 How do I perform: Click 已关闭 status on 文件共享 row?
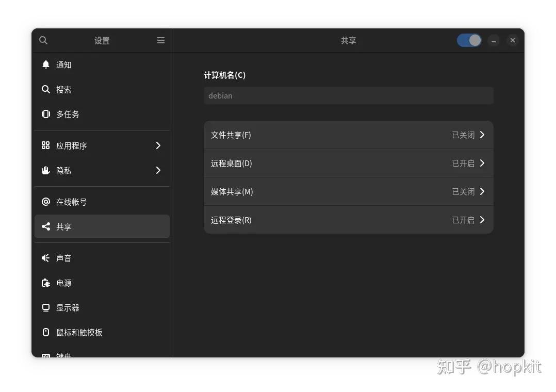point(463,135)
